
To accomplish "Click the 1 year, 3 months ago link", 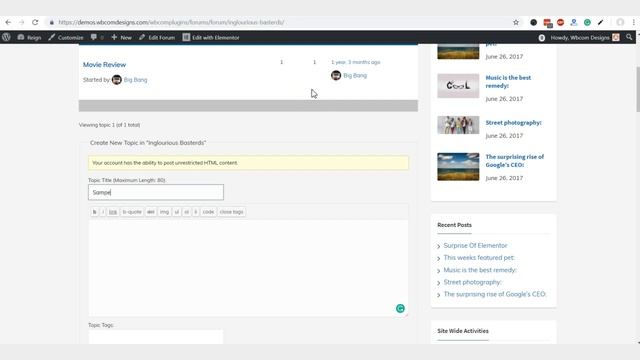I will tap(356, 62).
